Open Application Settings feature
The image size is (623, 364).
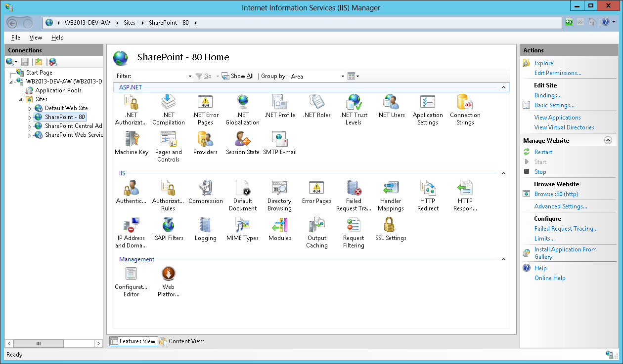click(428, 109)
